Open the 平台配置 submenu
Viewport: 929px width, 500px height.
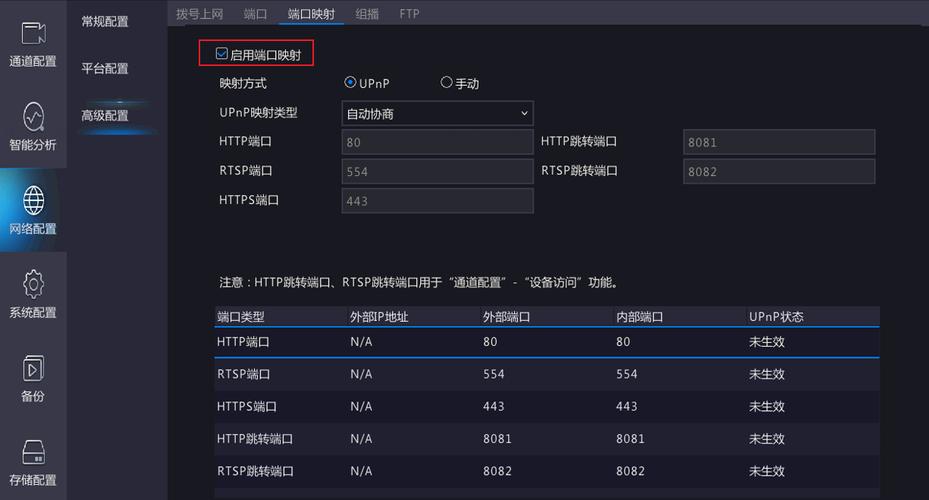pyautogui.click(x=105, y=69)
